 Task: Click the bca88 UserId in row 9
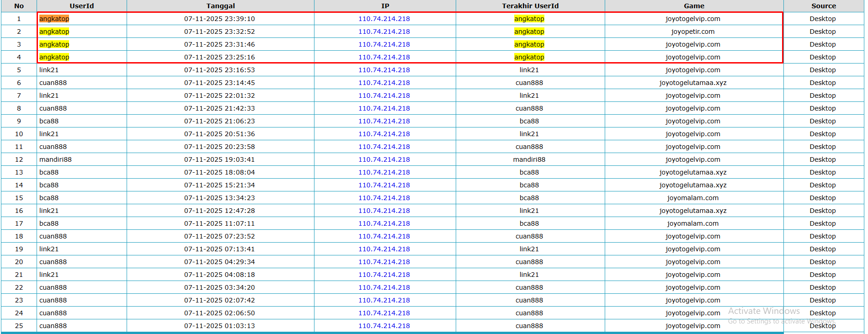tap(49, 121)
